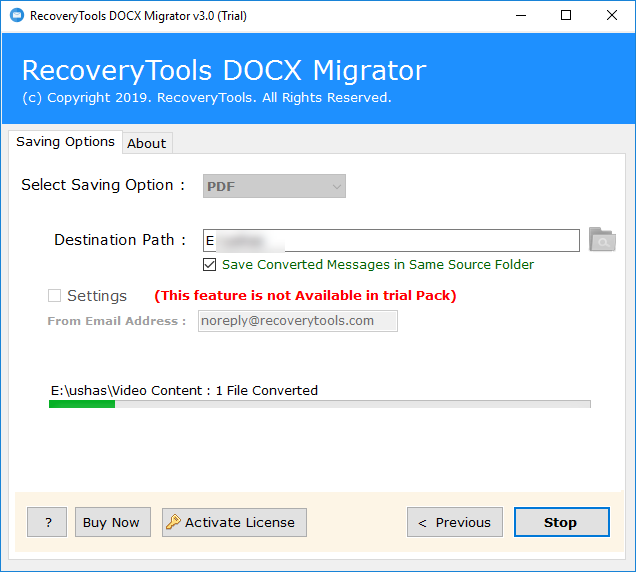Image resolution: width=636 pixels, height=572 pixels.
Task: Click the "From Email Address :" label
Action: 117,321
